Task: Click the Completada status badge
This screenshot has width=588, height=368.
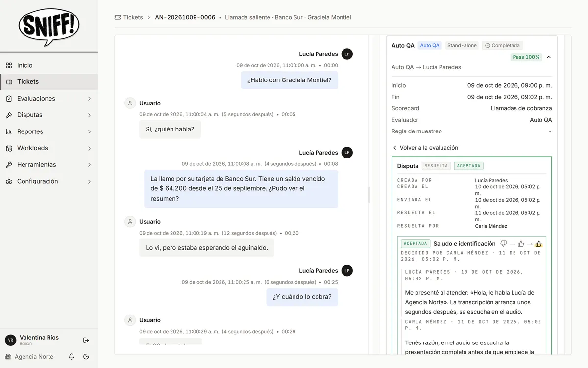Action: [502, 45]
